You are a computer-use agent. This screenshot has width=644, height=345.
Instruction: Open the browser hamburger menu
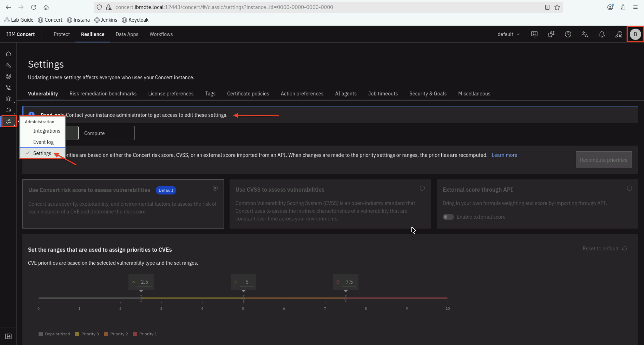(635, 7)
